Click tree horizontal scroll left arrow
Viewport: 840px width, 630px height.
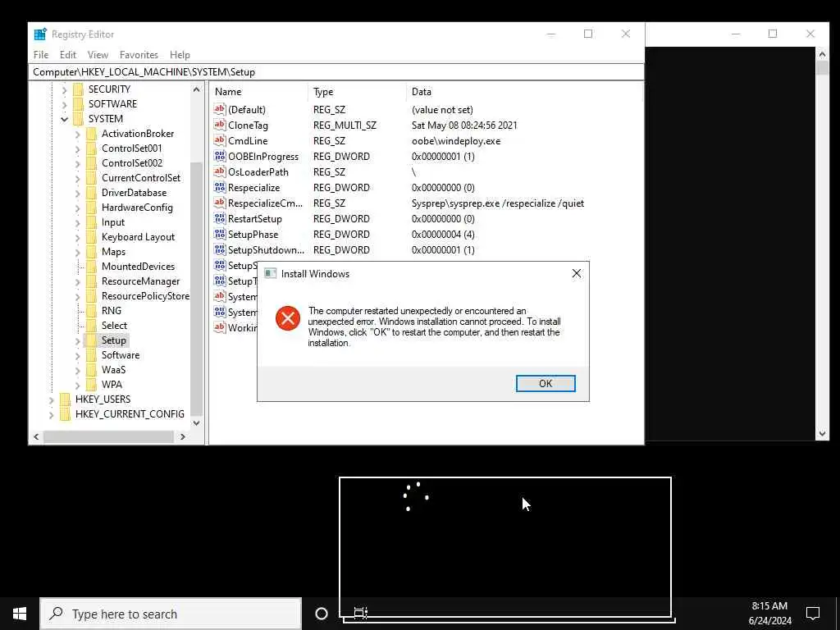pos(36,436)
